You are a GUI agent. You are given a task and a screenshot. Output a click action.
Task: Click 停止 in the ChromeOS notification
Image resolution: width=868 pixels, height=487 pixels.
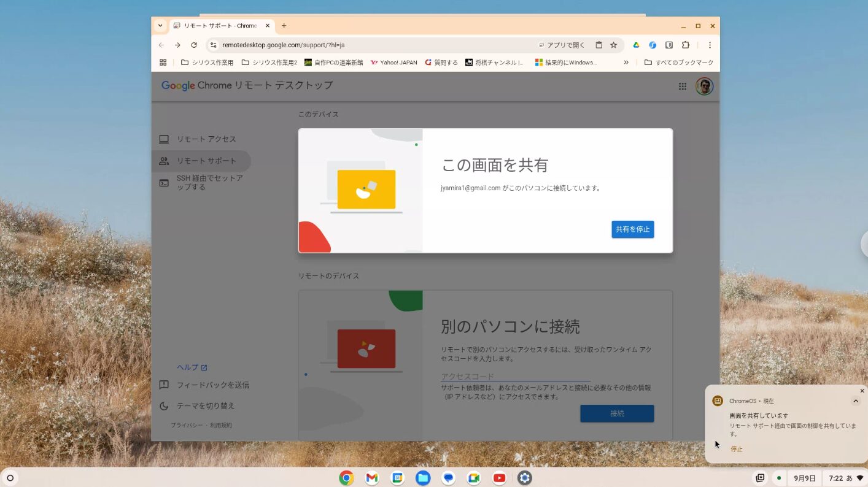736,450
